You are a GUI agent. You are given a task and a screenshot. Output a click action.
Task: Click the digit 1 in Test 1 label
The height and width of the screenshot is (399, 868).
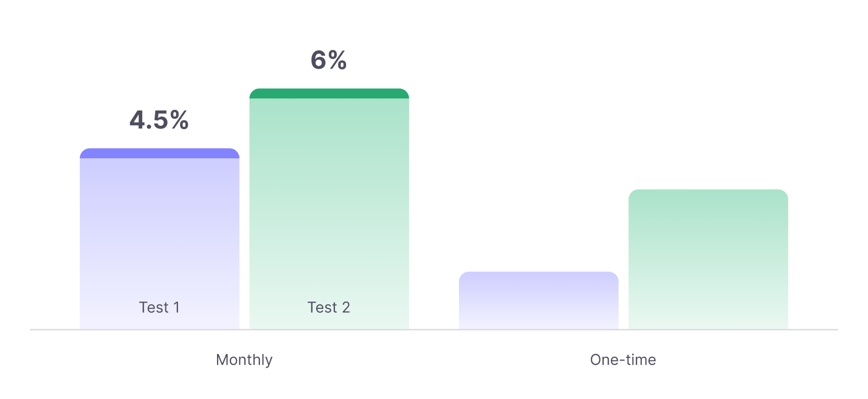[x=176, y=307]
